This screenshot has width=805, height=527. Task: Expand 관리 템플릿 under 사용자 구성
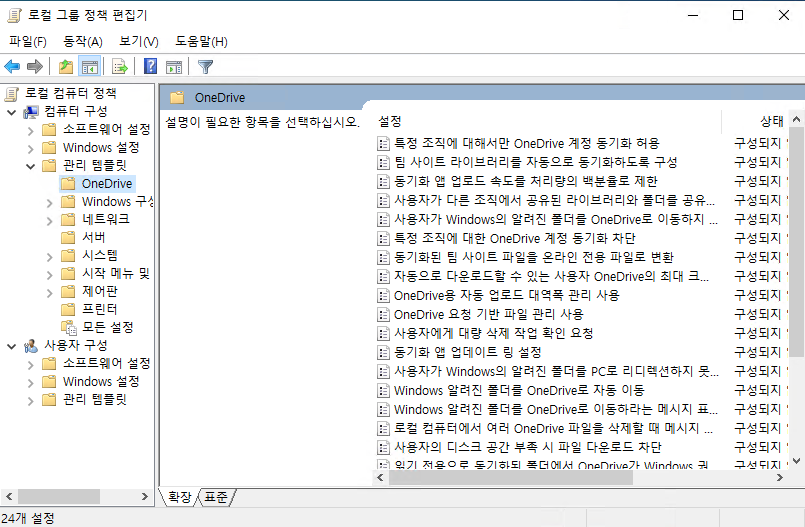coord(30,400)
